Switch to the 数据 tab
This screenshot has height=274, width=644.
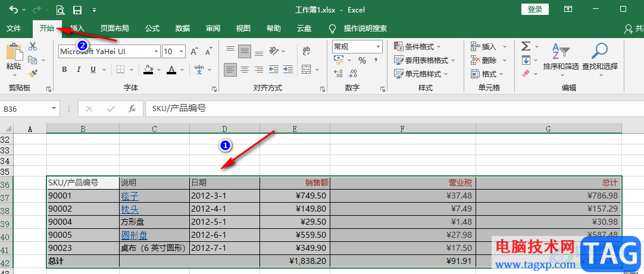tap(182, 29)
